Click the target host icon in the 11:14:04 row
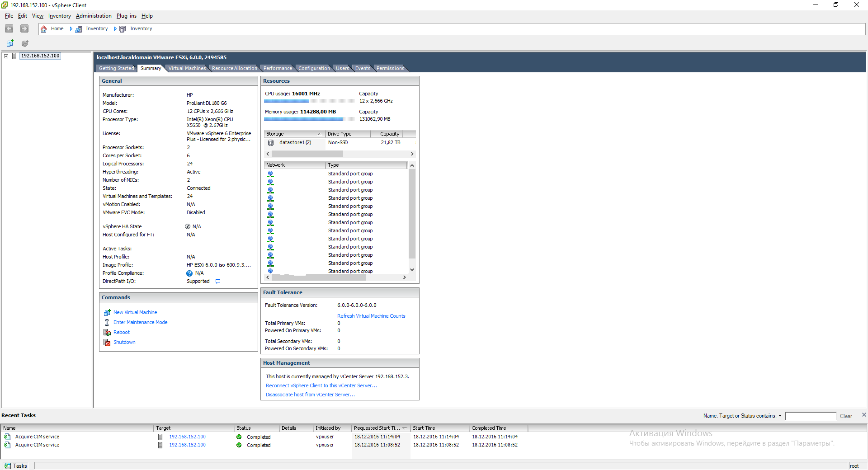This screenshot has height=470, width=868. [160, 437]
